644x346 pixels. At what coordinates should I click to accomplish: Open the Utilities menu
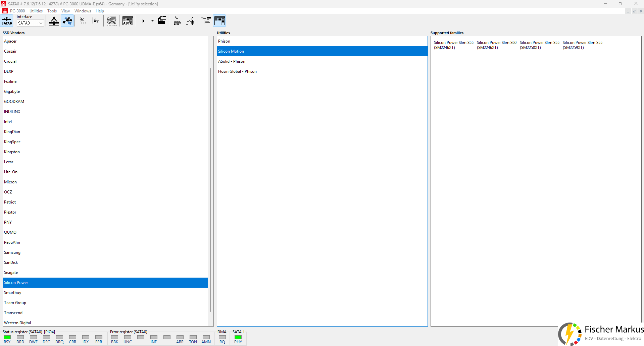point(36,11)
